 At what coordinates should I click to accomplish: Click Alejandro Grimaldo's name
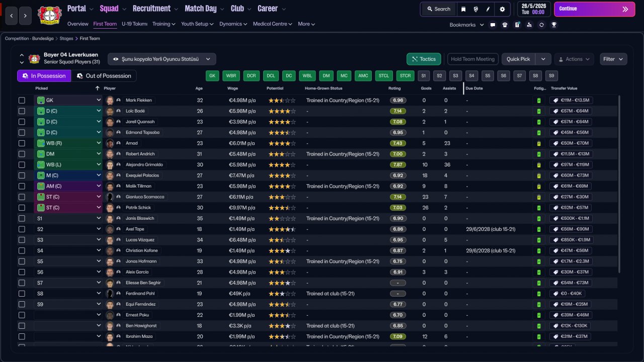144,165
